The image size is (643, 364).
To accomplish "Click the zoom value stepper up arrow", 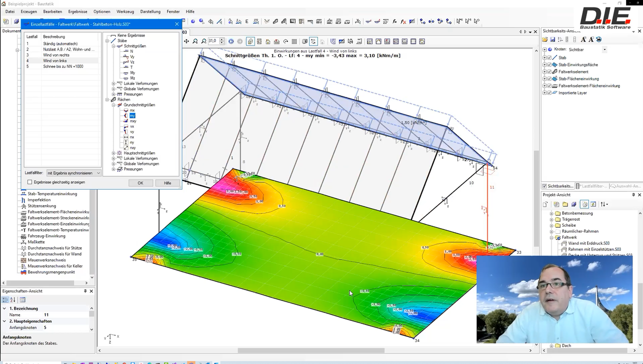I will pos(222,39).
